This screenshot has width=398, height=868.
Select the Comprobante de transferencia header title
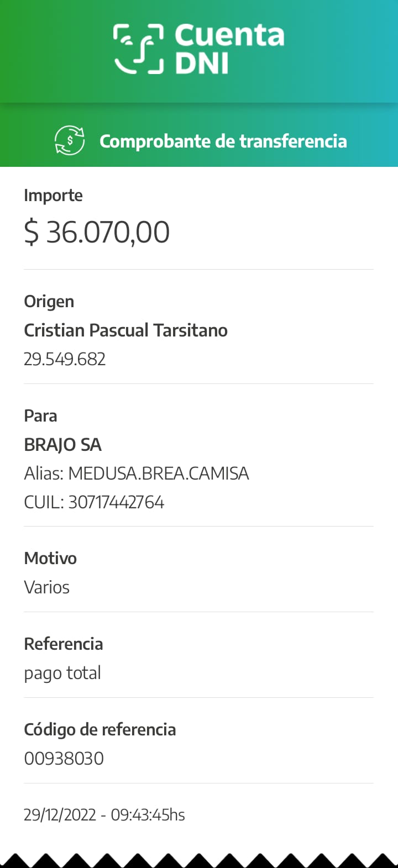coord(223,141)
